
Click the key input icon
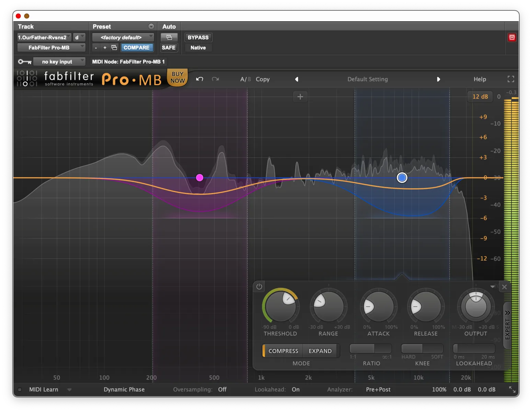(24, 61)
